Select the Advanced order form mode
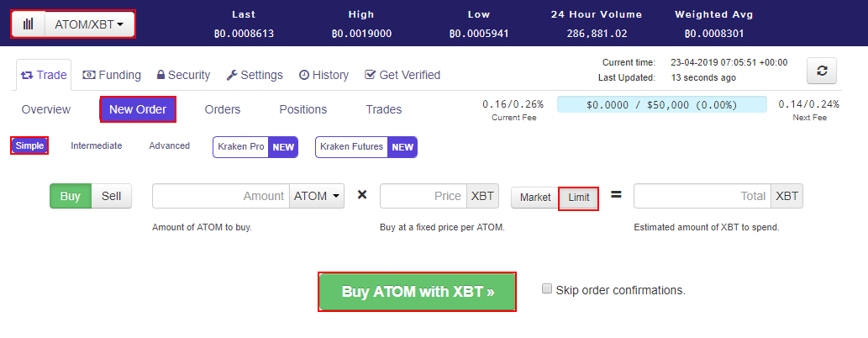Screen dimensions: 868x338 pos(169,145)
